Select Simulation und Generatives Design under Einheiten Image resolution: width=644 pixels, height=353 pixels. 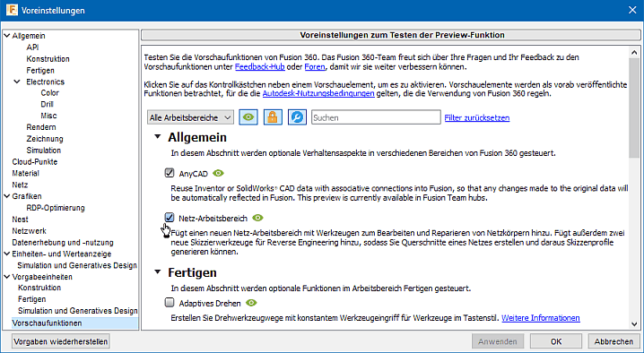77,265
